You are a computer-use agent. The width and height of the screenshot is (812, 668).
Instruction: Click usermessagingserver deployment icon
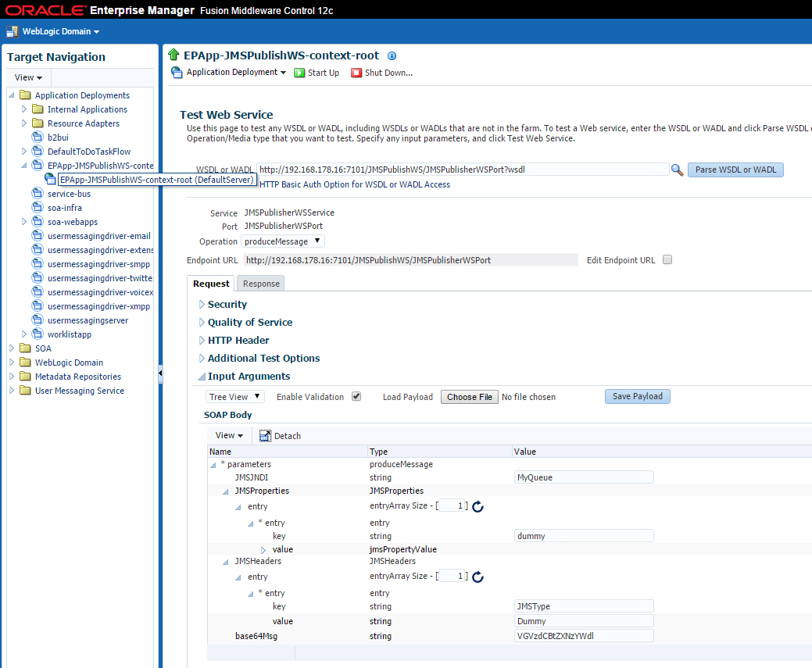click(x=38, y=320)
